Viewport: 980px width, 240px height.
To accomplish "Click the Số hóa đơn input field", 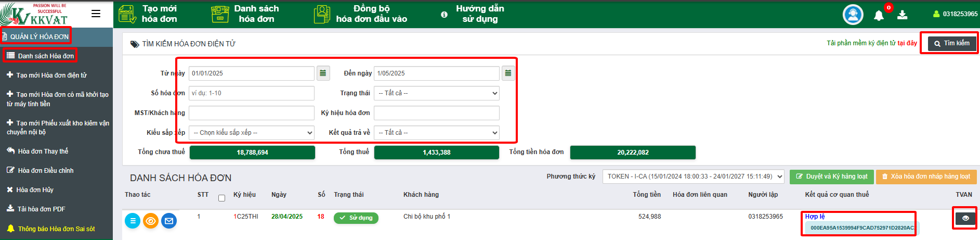I will 252,93.
